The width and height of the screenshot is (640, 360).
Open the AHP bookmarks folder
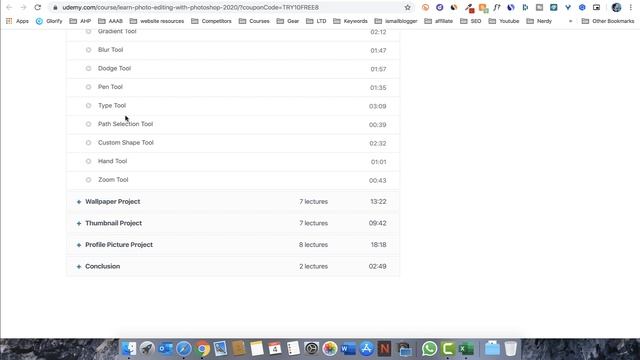(80, 21)
